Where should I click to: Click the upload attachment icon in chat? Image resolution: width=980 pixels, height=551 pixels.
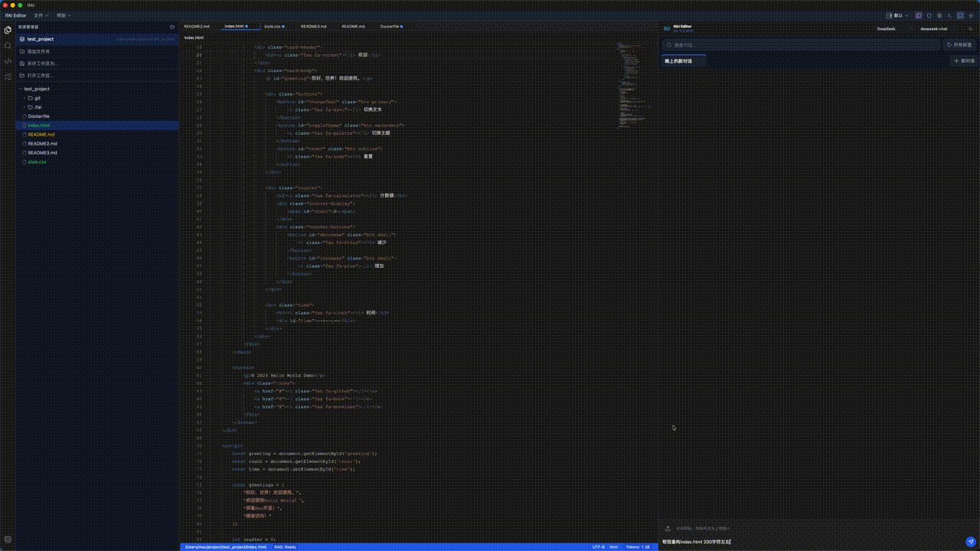click(668, 528)
